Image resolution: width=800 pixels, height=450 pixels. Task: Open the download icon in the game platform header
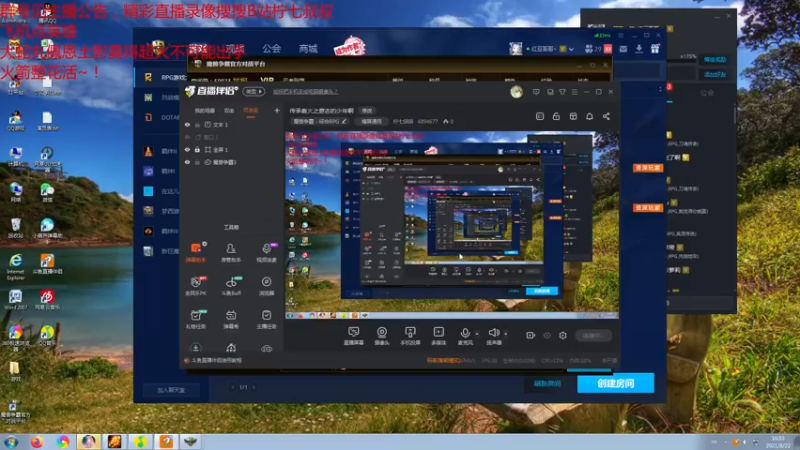[639, 49]
